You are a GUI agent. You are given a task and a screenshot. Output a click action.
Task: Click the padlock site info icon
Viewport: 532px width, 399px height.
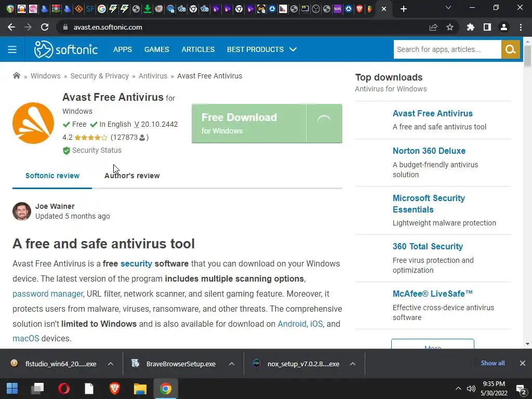pos(65,27)
